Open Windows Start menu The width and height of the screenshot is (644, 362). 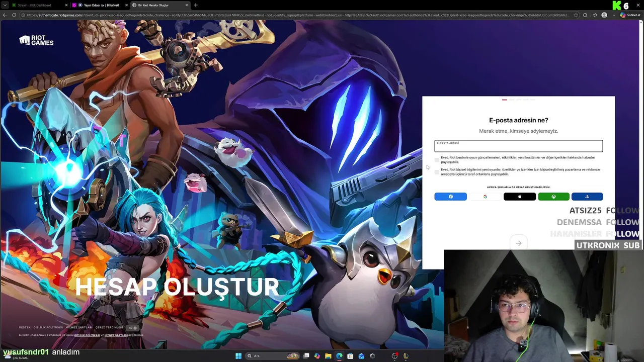click(x=238, y=356)
